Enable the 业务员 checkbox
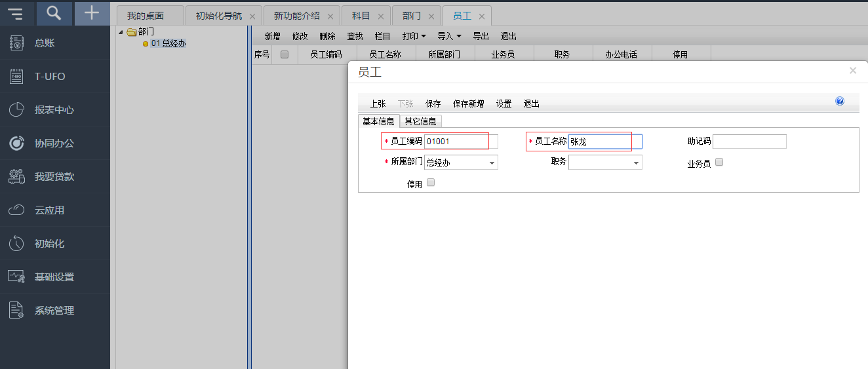The height and width of the screenshot is (369, 868). 719,163
